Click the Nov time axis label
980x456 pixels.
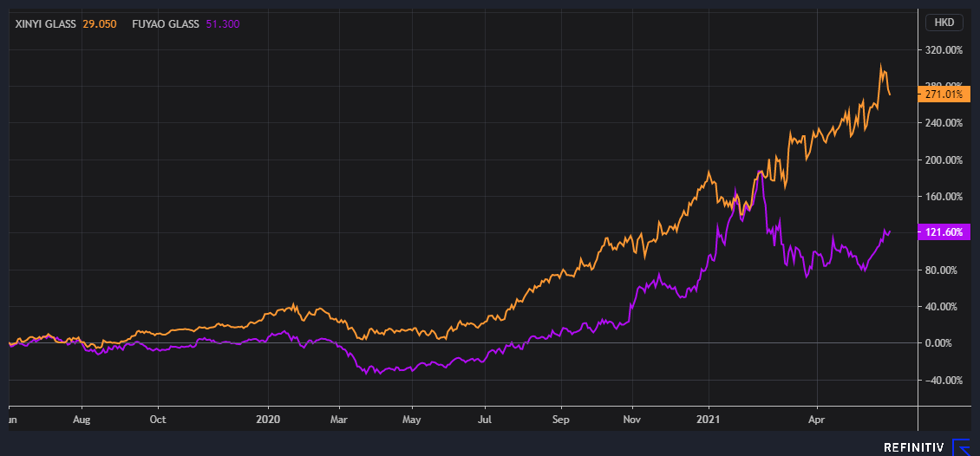(633, 421)
